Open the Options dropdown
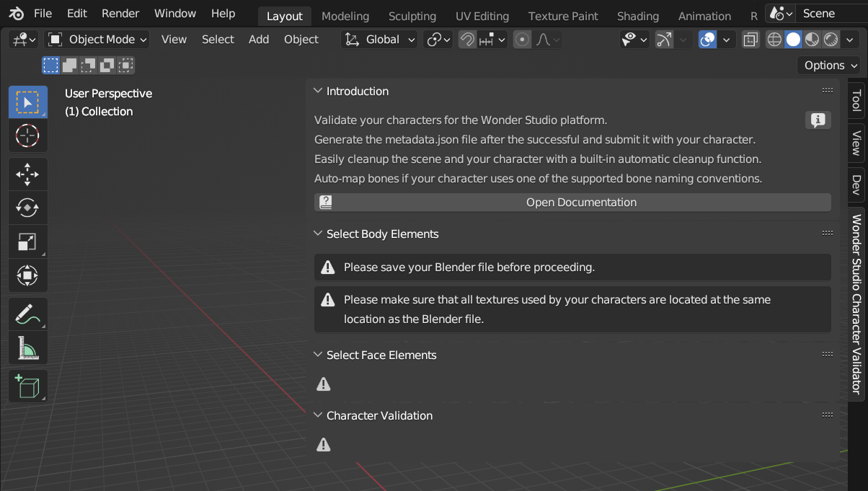 tap(828, 66)
